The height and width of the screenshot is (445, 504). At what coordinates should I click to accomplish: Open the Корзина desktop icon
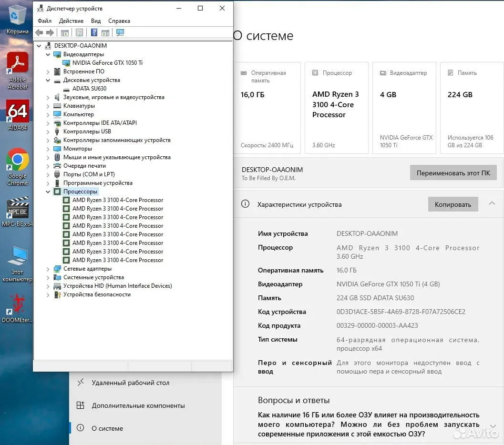click(17, 20)
